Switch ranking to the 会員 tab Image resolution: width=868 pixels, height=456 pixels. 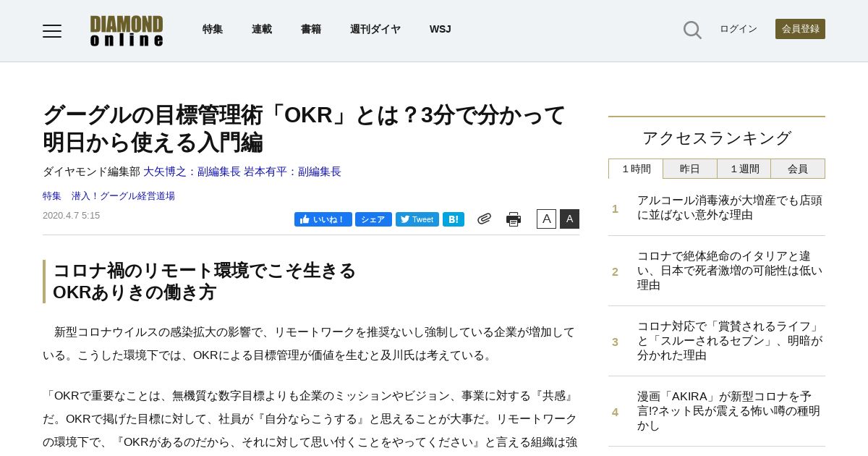[x=798, y=169]
